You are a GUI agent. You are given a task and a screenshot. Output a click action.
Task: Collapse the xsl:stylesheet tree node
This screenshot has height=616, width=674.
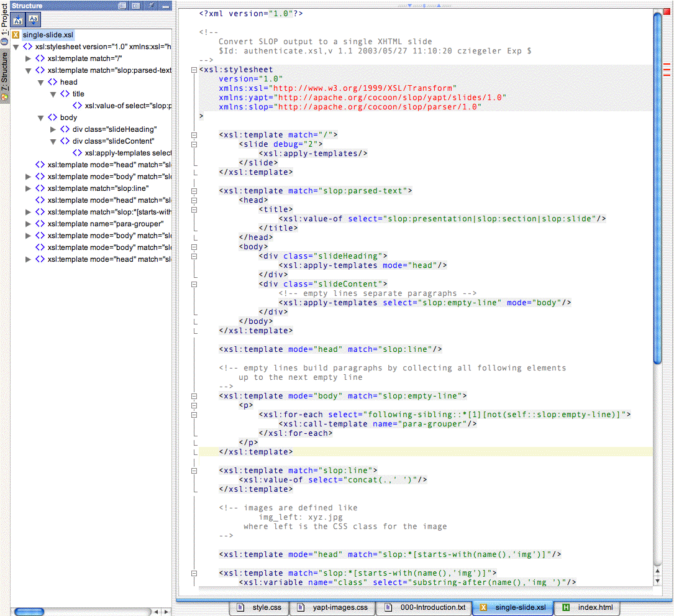point(16,47)
